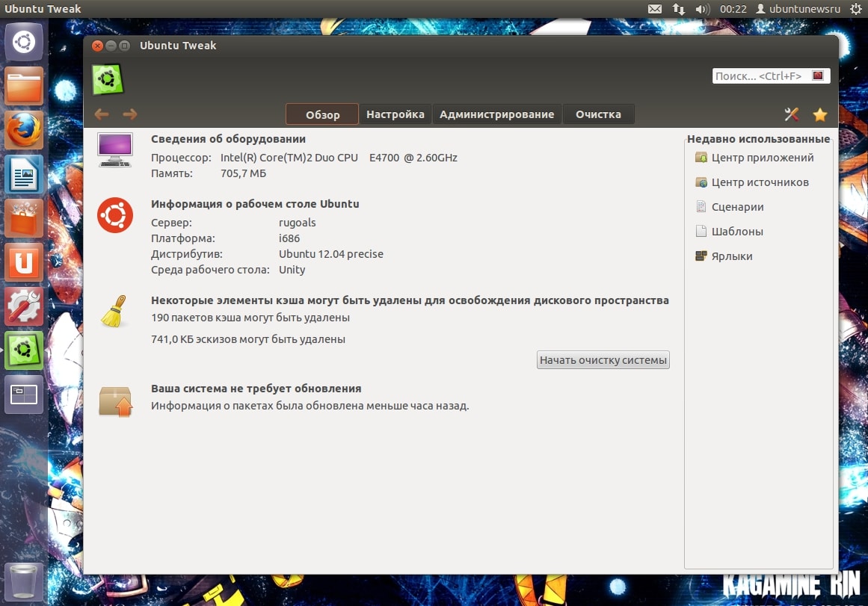
Task: Open preferences wrench and screwdriver icon
Action: (x=792, y=114)
